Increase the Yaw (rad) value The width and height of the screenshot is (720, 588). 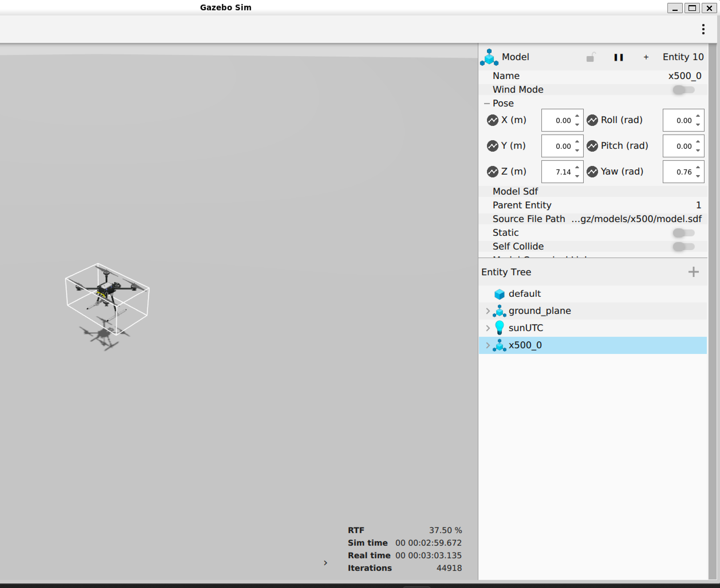(698, 167)
